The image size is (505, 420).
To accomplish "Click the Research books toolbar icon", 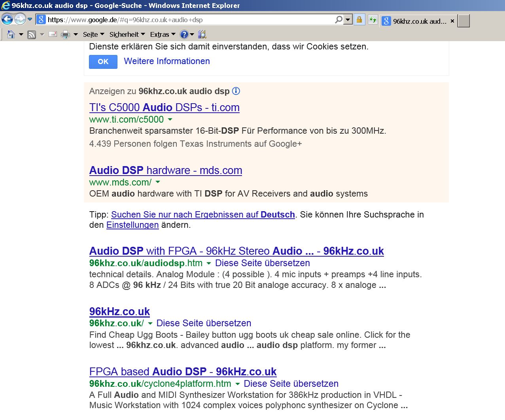I will [x=202, y=34].
